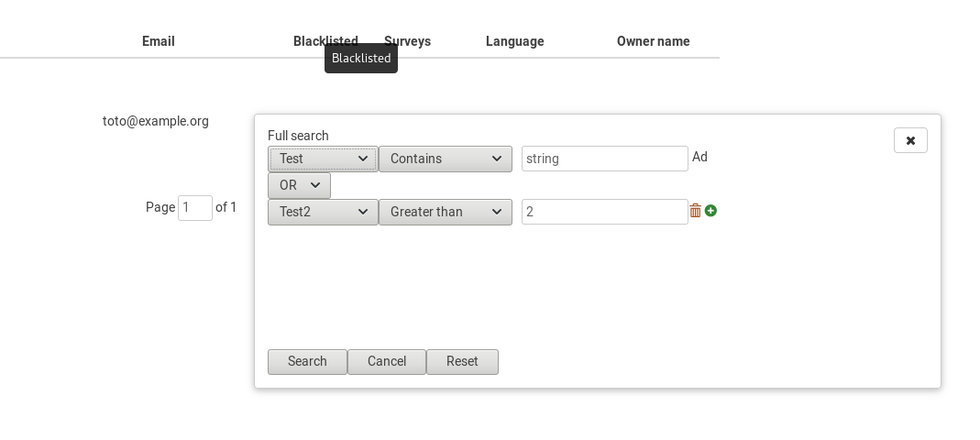Sort by Blacklisted column header

[x=325, y=41]
